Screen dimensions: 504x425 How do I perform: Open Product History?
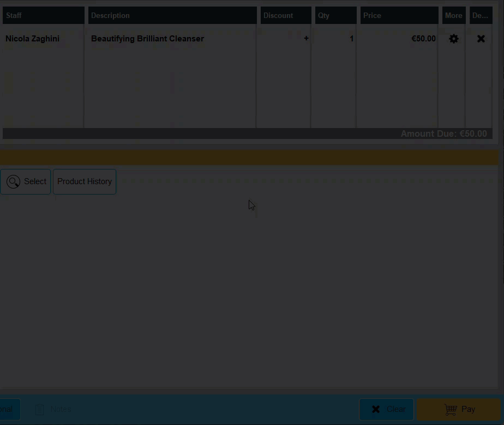[x=85, y=181]
